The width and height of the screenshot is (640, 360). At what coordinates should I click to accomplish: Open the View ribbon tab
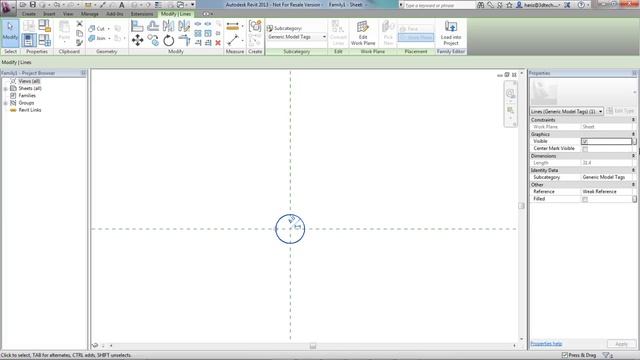coord(68,14)
